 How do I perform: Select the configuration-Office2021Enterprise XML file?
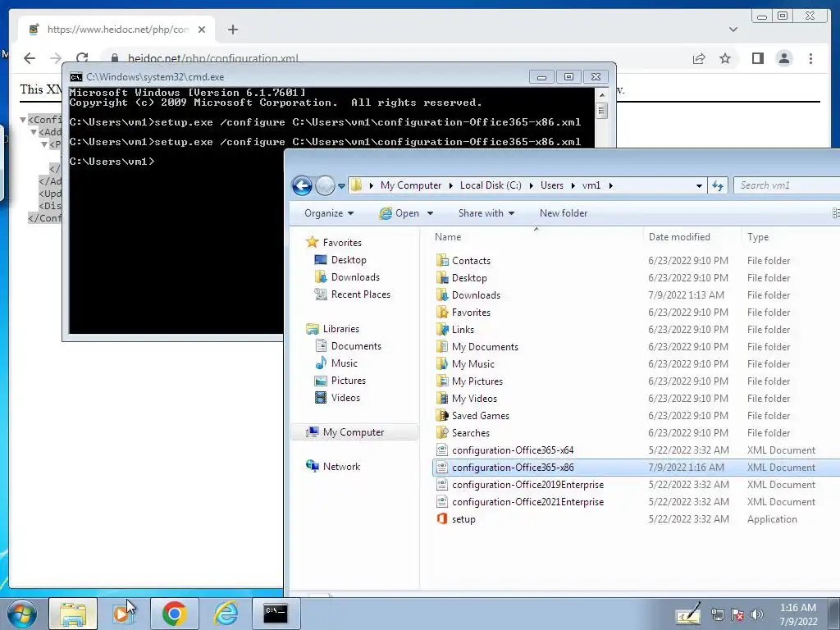pos(527,501)
